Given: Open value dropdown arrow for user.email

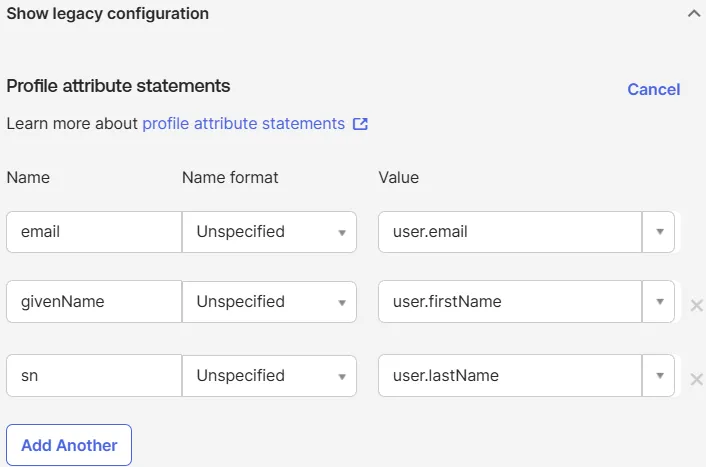Looking at the screenshot, I should coord(659,232).
